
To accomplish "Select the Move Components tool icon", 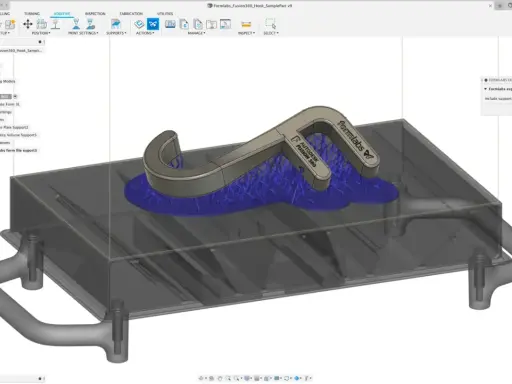I will [28, 24].
